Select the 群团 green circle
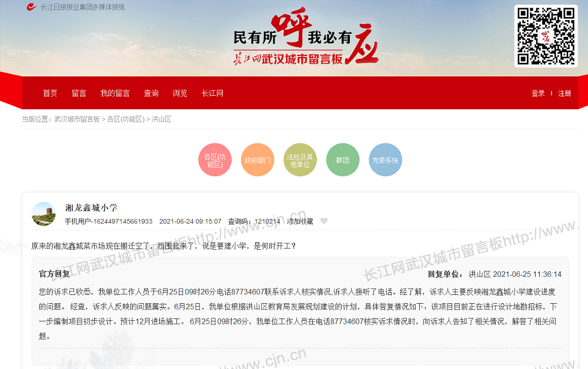The height and width of the screenshot is (369, 588). coord(343,160)
